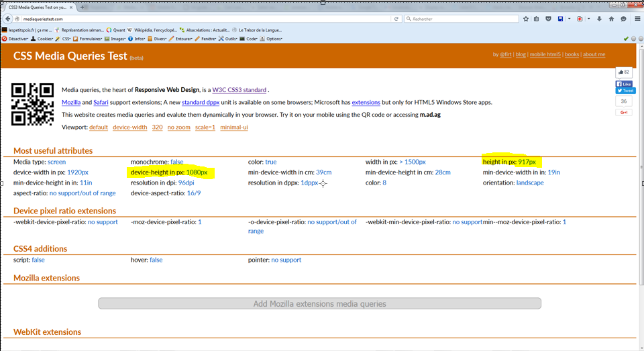Viewport: 644px width, 351px height.
Task: Expand the Désactiver developer toolbar menu
Action: (16, 39)
